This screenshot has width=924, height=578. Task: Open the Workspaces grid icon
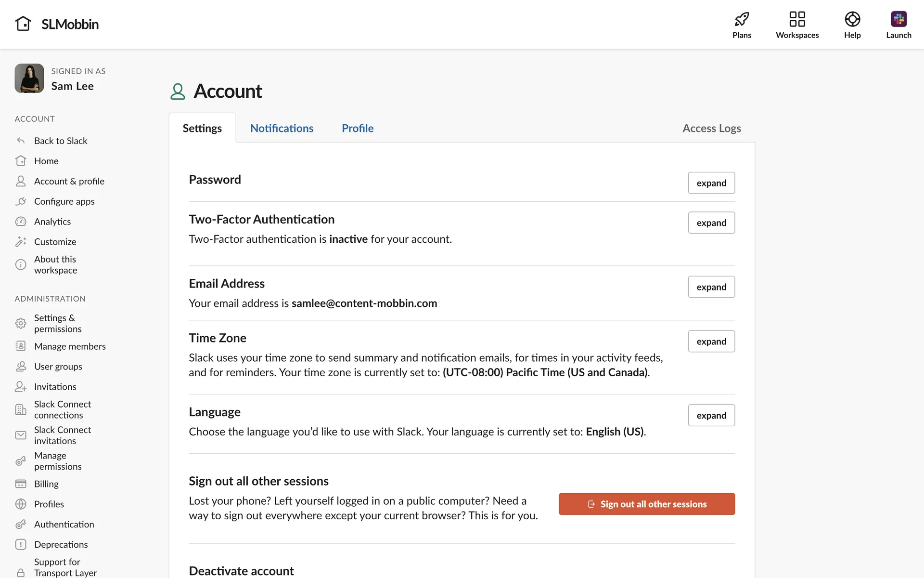797,19
